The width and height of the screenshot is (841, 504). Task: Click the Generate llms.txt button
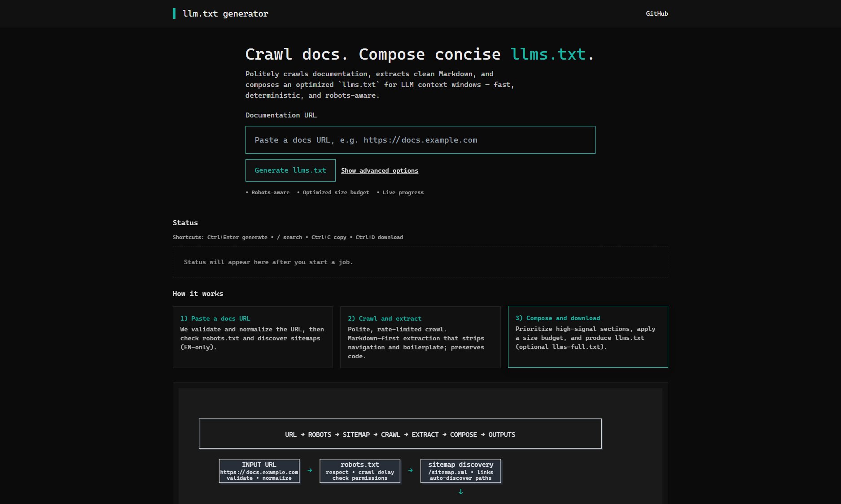tap(290, 170)
